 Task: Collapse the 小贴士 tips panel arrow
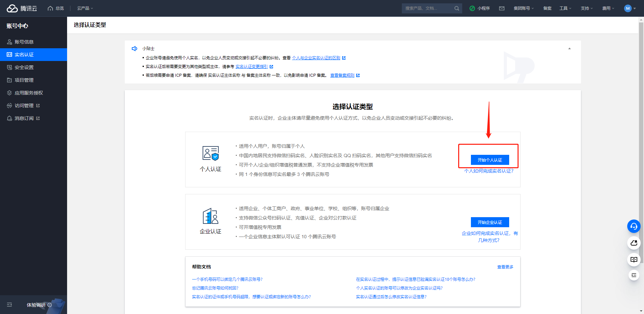coord(569,49)
